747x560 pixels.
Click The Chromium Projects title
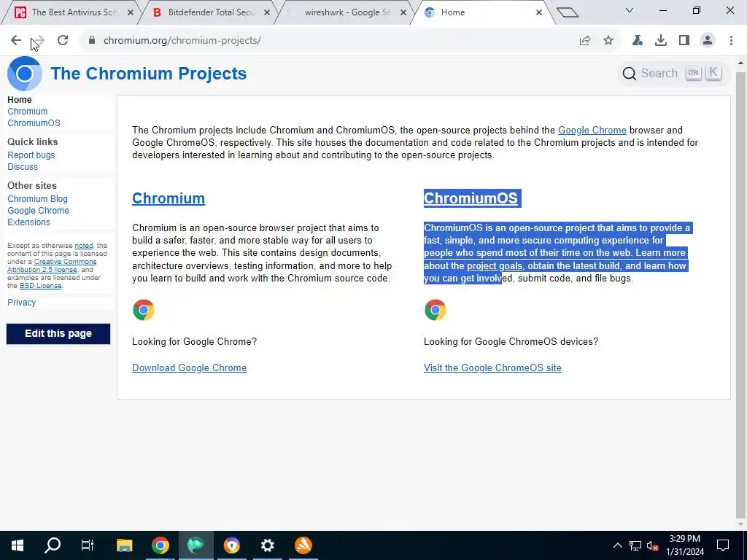pos(149,74)
